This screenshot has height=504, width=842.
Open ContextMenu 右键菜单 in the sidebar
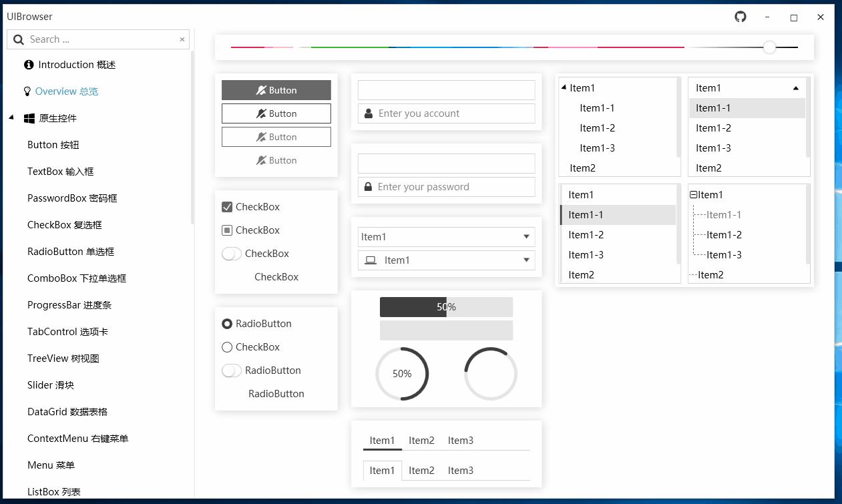(x=77, y=439)
